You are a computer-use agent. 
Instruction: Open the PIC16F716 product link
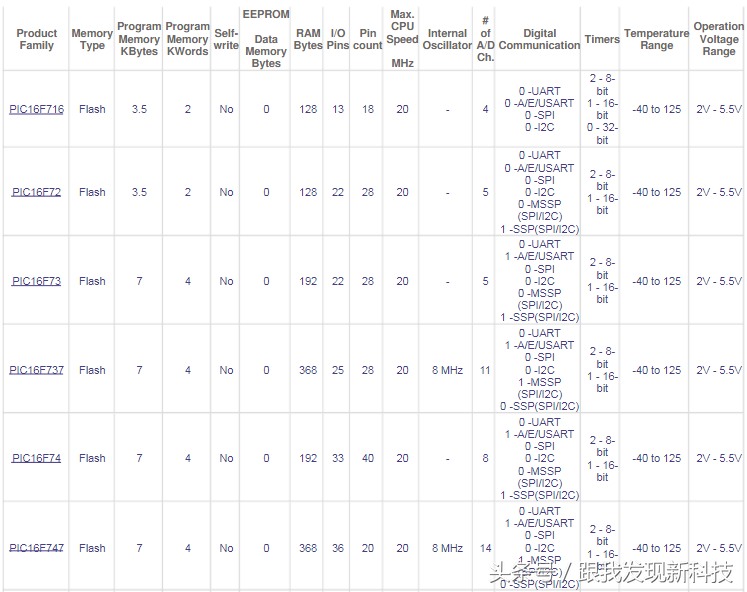(36, 110)
